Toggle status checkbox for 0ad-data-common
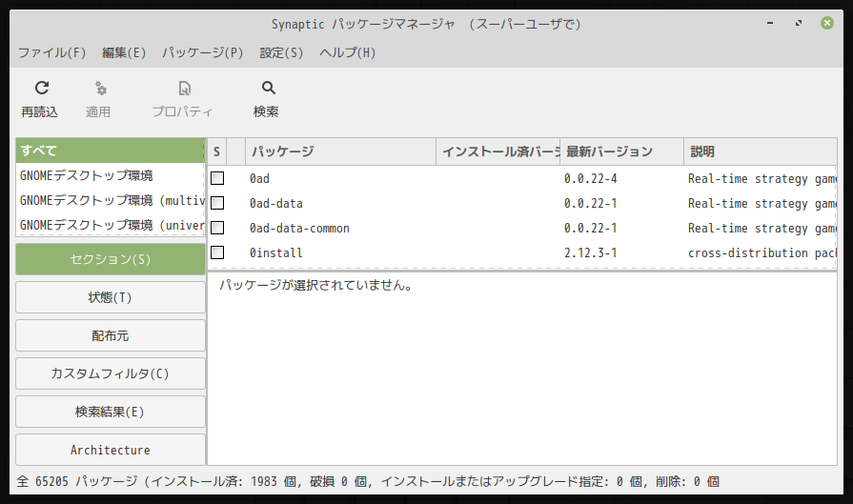Image resolution: width=853 pixels, height=504 pixels. [217, 228]
